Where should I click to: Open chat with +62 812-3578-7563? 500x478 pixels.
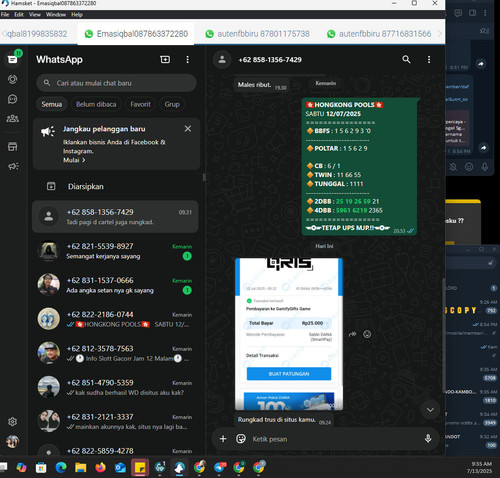[115, 353]
